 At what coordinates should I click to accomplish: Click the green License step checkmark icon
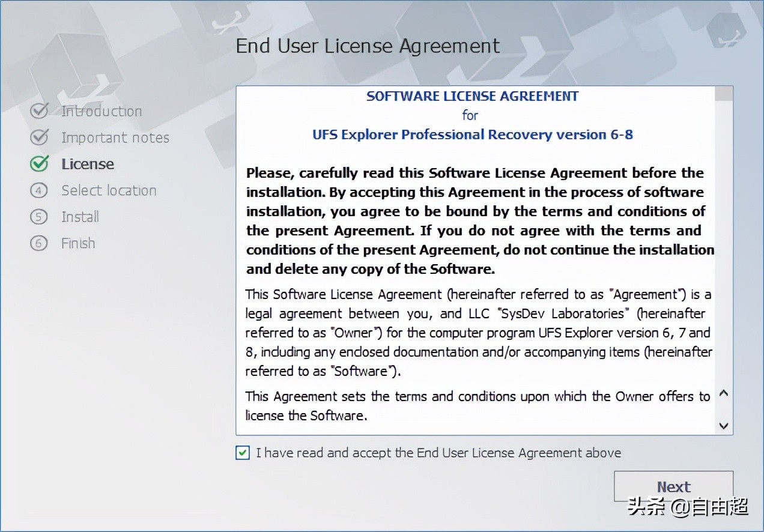click(39, 164)
